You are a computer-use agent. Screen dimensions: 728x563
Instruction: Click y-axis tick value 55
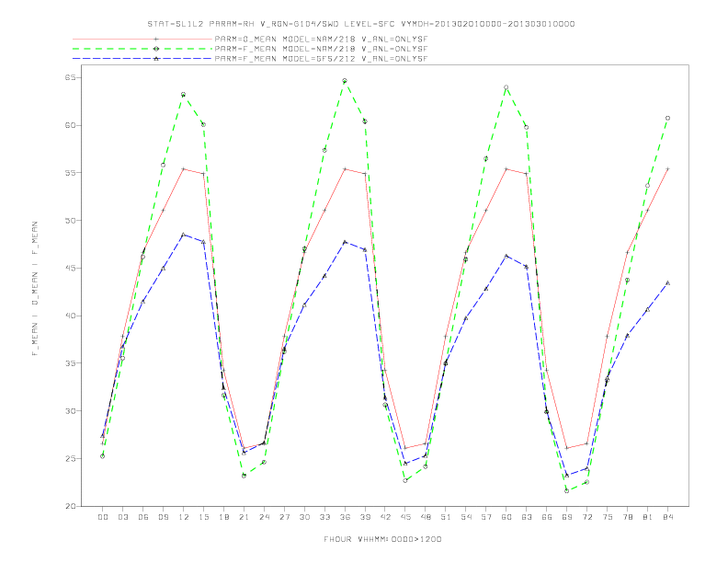[70, 173]
